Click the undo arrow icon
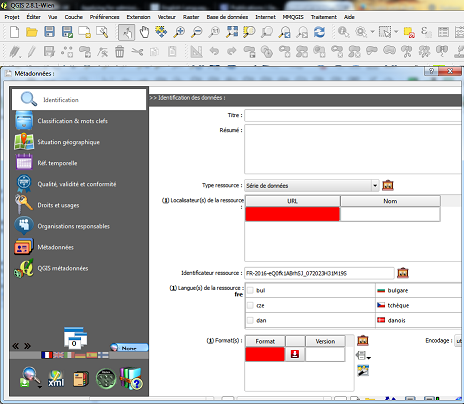 pos(214,51)
